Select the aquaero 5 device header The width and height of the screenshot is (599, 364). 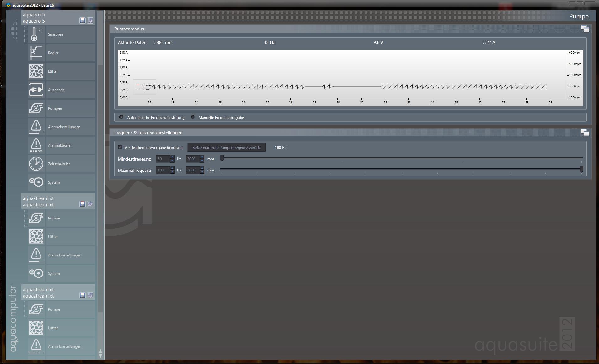58,18
